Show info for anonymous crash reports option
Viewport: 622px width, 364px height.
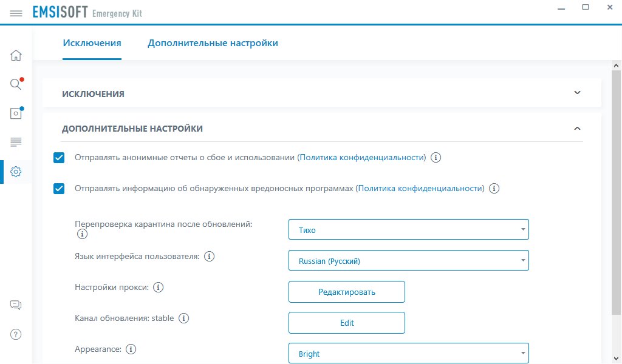(x=436, y=158)
